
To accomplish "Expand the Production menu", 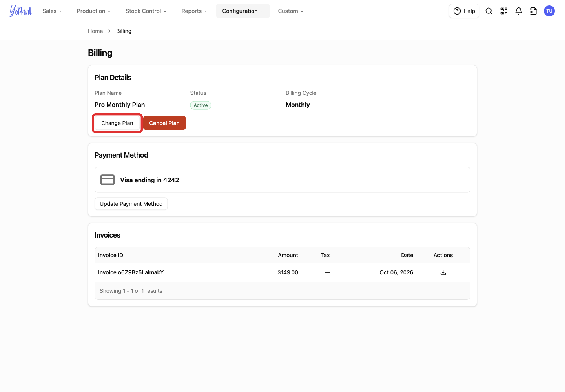I will tap(94, 11).
